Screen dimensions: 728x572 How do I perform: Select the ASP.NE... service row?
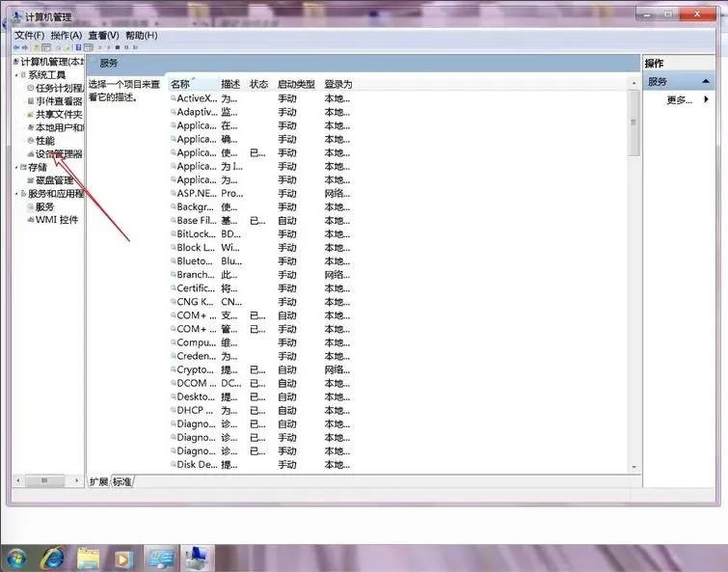click(x=260, y=193)
